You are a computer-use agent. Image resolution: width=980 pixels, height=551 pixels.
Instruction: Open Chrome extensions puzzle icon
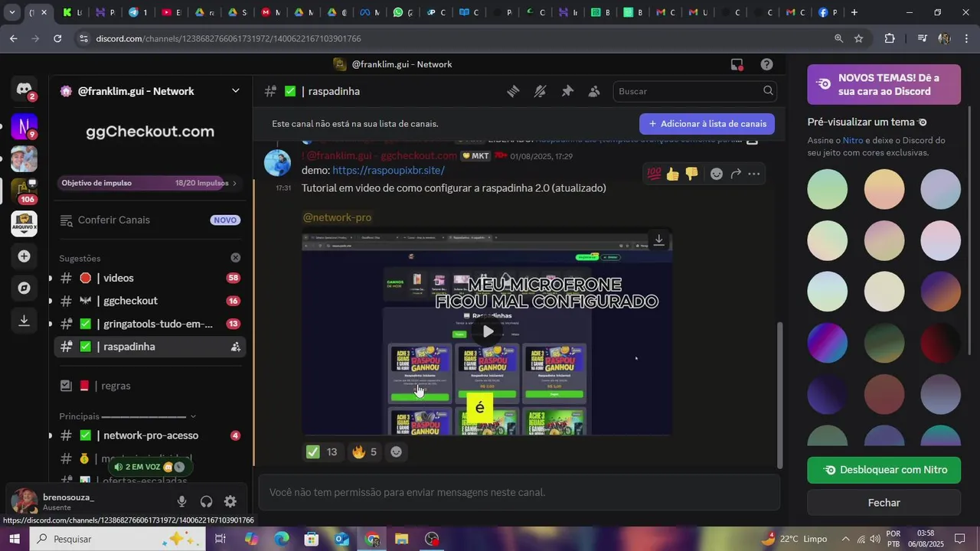(889, 38)
